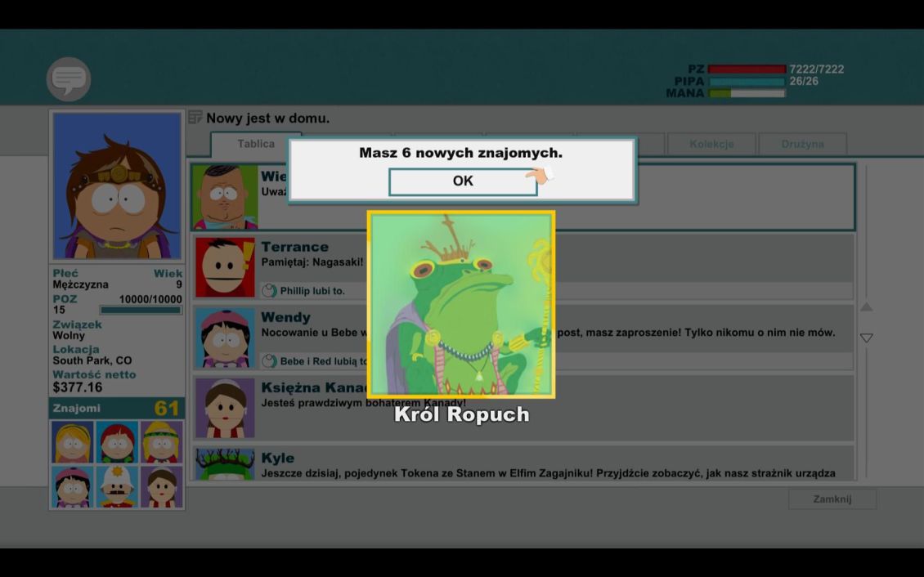Click the '7222/7222' health value

point(817,69)
